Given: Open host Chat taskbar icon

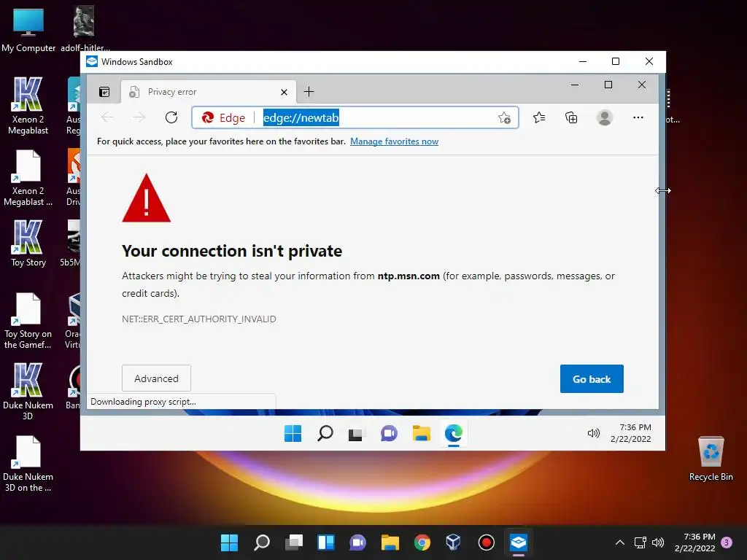Looking at the screenshot, I should [357, 542].
